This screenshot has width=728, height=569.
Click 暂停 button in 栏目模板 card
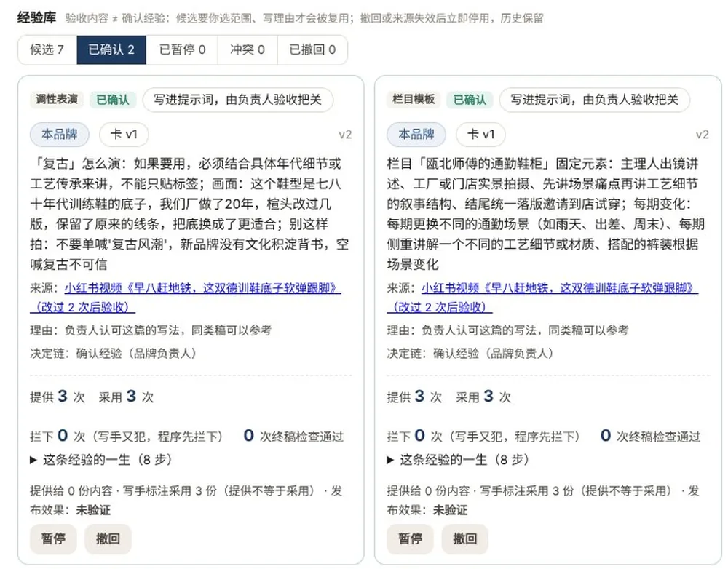point(411,539)
